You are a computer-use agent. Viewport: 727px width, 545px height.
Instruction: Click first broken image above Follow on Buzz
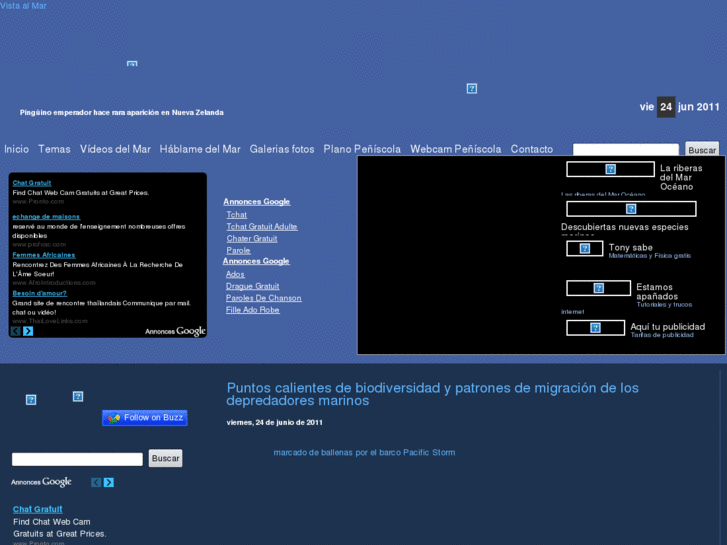point(31,400)
